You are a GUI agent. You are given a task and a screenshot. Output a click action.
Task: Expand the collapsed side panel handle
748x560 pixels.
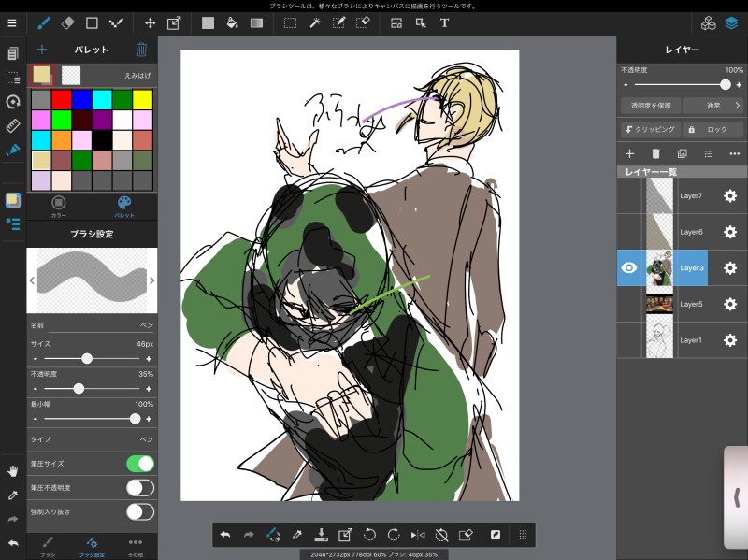736,497
